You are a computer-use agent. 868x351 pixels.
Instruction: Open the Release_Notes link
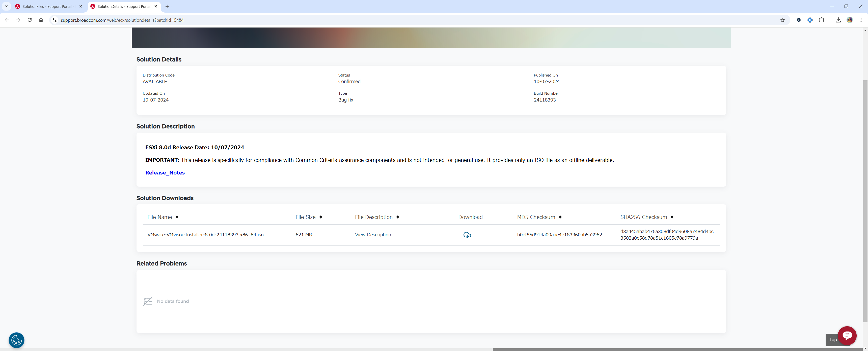[x=165, y=173]
